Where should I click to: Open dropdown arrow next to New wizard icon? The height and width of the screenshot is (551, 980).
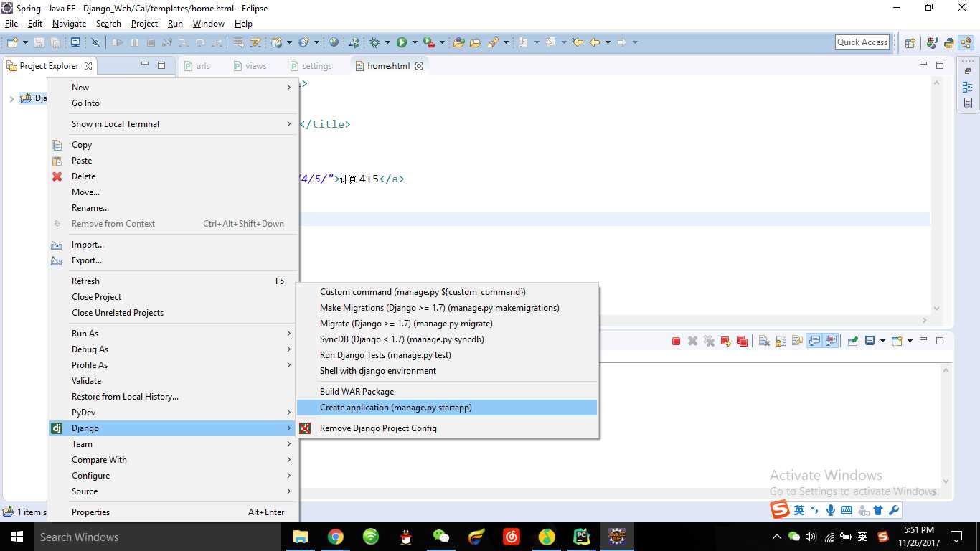25,42
